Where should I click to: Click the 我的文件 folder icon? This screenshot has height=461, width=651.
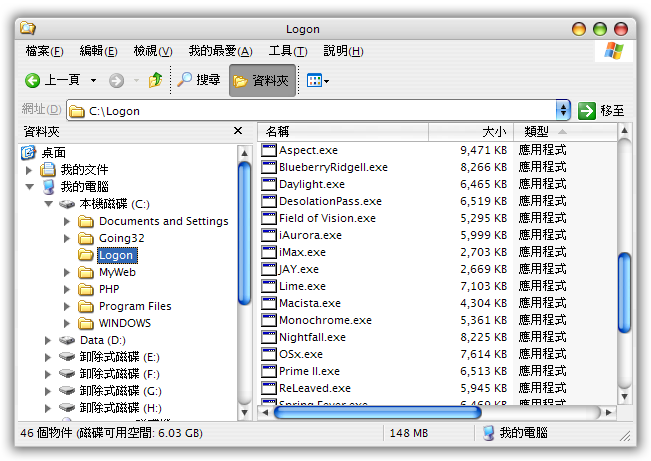[x=48, y=169]
